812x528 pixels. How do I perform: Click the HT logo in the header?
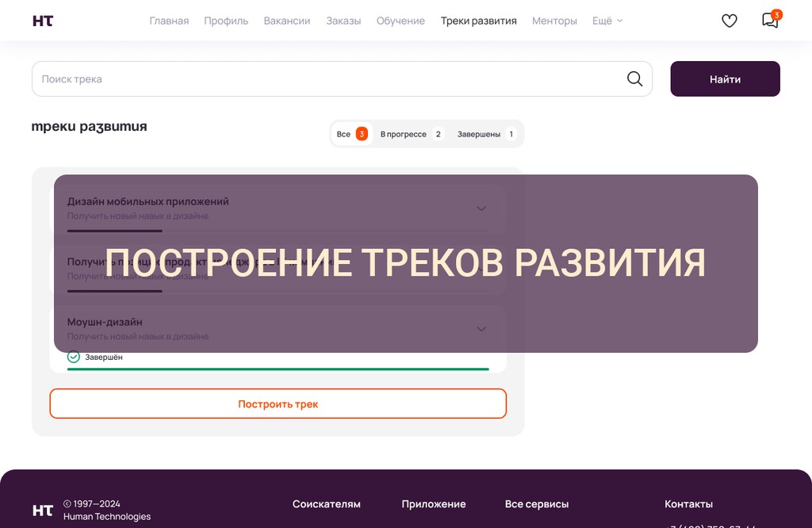tap(43, 21)
